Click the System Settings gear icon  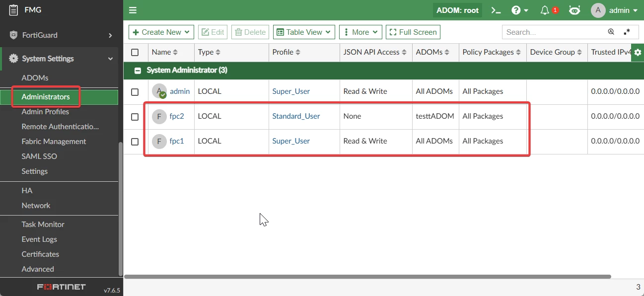point(13,59)
